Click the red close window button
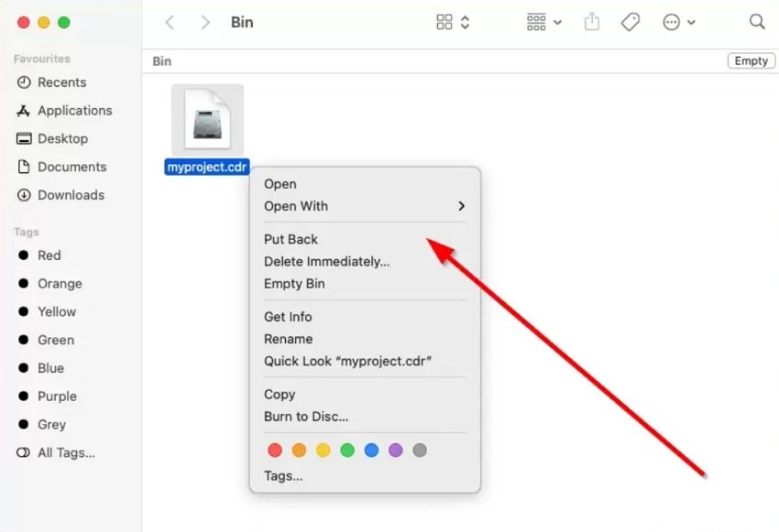The width and height of the screenshot is (779, 532). click(x=23, y=22)
